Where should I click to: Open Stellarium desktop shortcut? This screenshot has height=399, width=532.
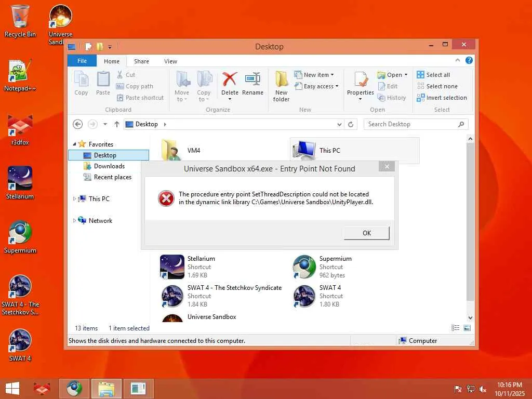pyautogui.click(x=20, y=183)
